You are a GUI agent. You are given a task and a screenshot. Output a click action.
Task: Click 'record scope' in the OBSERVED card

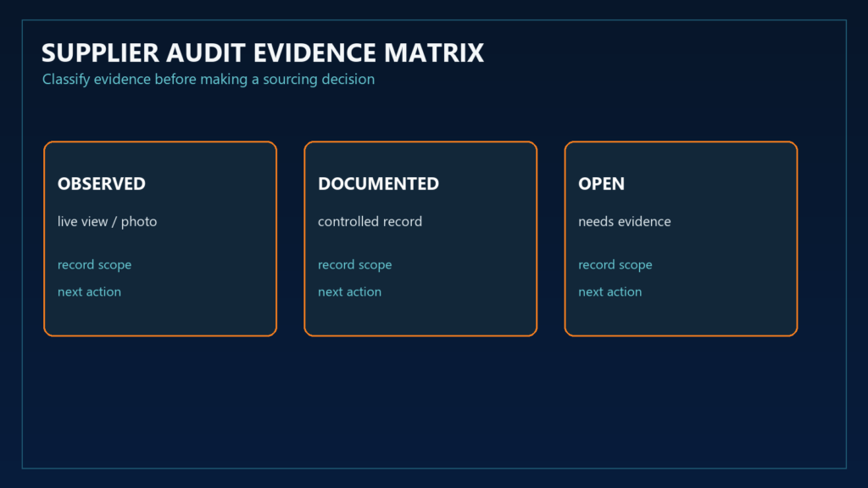tap(94, 265)
